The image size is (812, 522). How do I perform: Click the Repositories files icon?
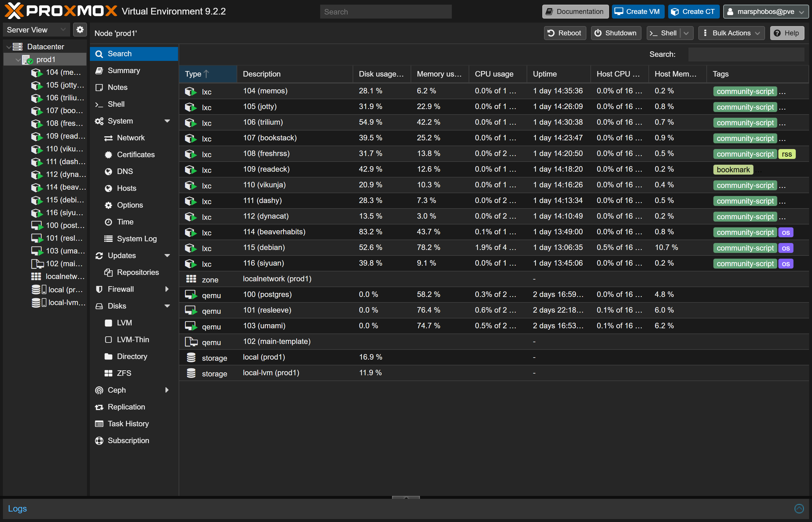click(108, 273)
